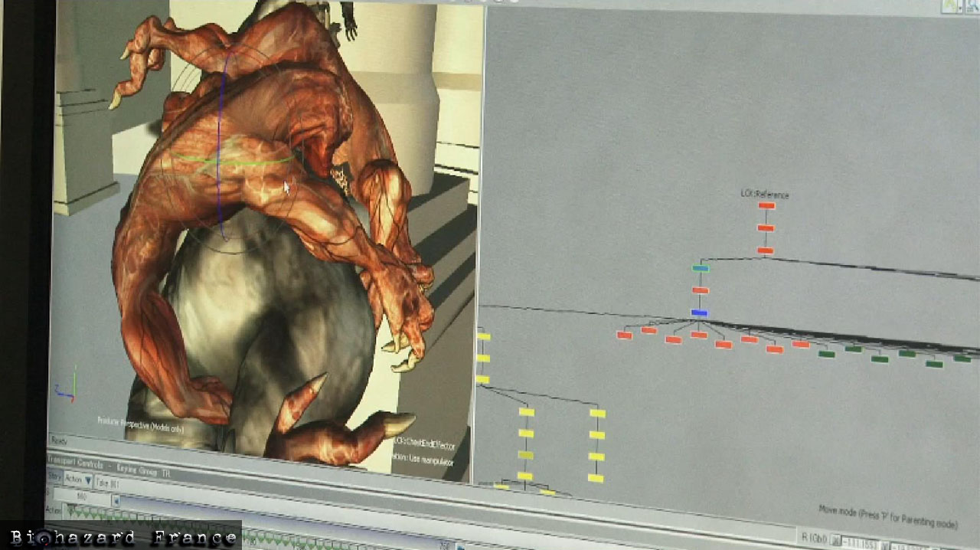Viewport: 980px width, 550px height.
Task: Click the left arrow button beside the timeline
Action: coord(116,502)
